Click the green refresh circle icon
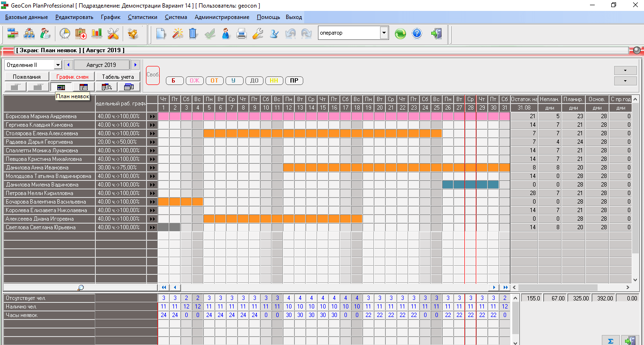 (x=400, y=34)
